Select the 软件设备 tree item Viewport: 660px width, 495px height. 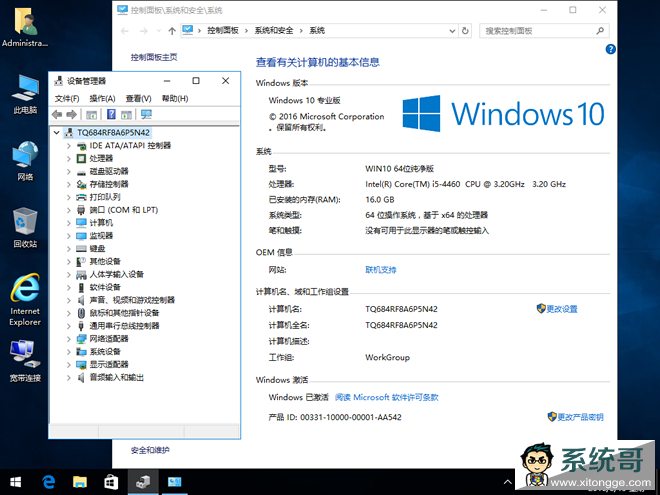[105, 287]
